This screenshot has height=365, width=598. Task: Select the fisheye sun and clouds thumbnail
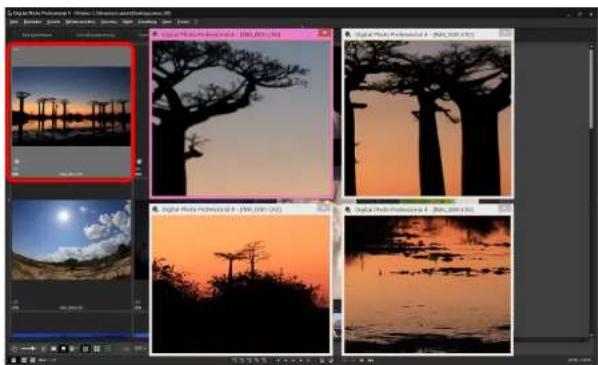point(71,240)
